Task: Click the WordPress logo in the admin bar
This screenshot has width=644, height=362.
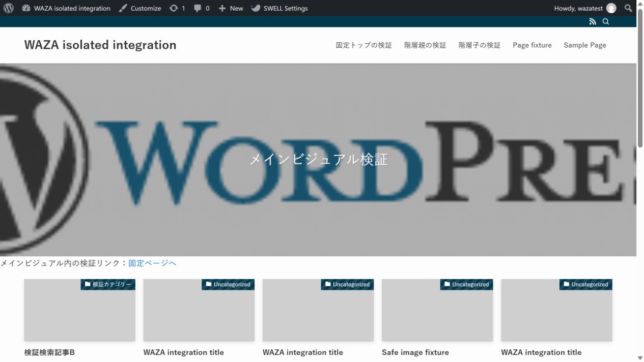Action: coord(9,8)
